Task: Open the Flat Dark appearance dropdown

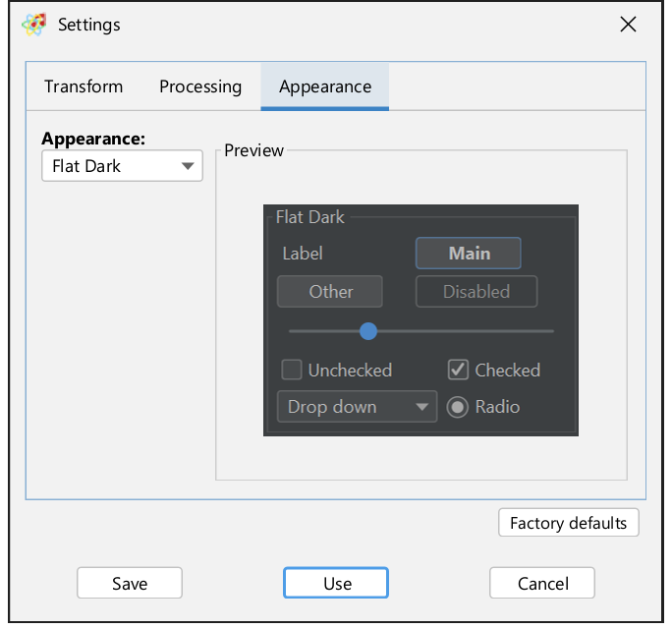Action: tap(122, 166)
